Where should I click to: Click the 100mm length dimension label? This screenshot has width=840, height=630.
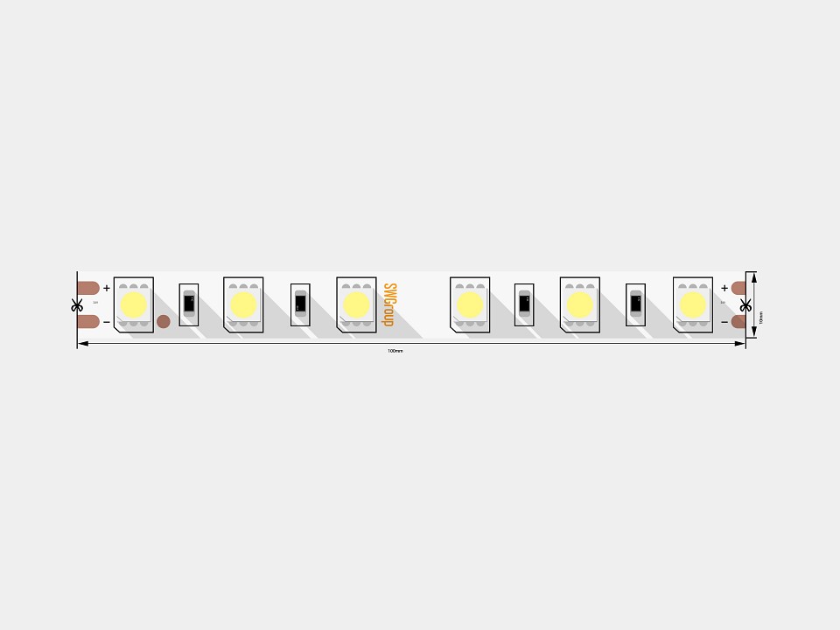[x=395, y=351]
